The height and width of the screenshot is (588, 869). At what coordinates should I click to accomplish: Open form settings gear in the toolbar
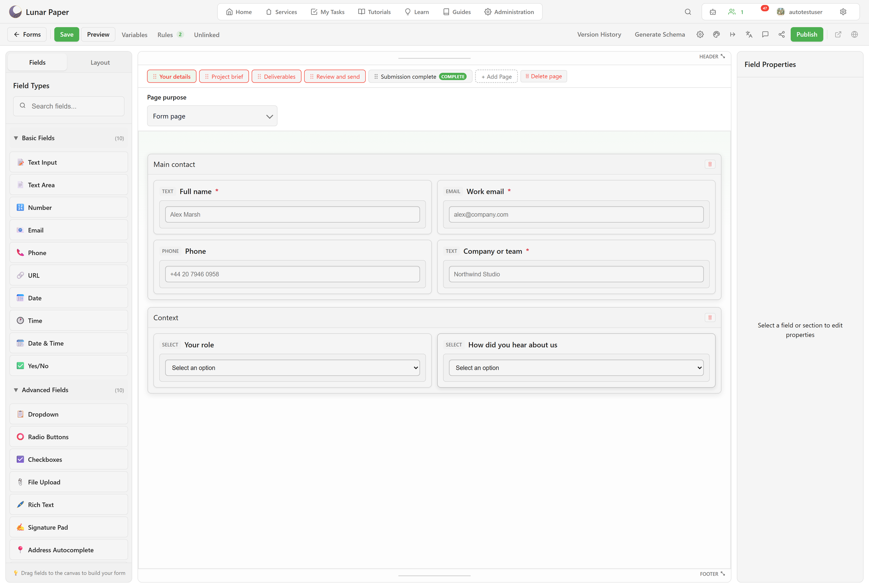pos(700,34)
